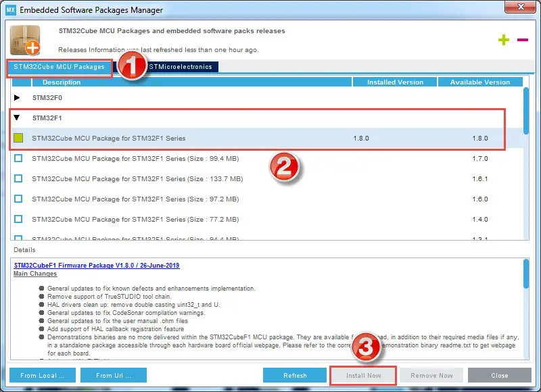This screenshot has height=392, width=541.
Task: Toggle the installed 1.8.0 STM32F1 package checkbox
Action: pos(18,138)
